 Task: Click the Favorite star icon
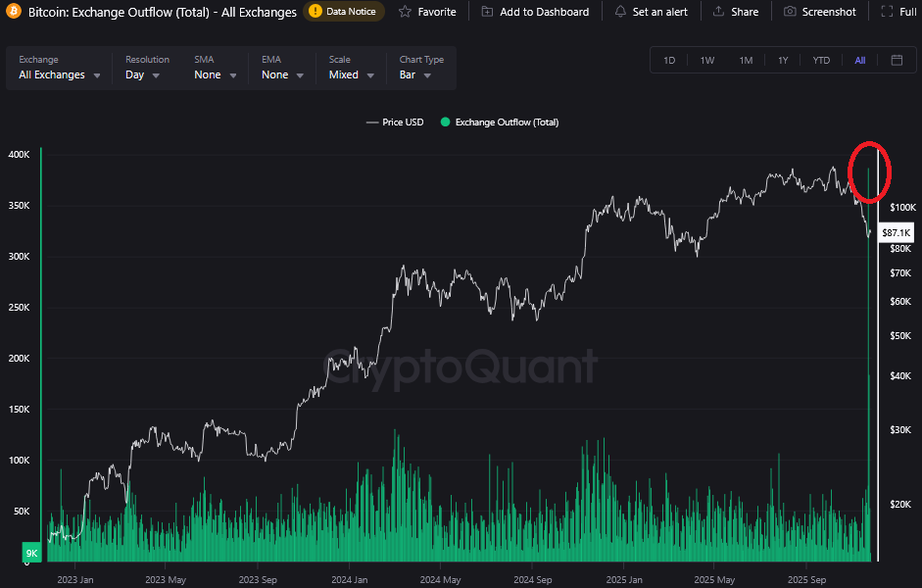405,12
